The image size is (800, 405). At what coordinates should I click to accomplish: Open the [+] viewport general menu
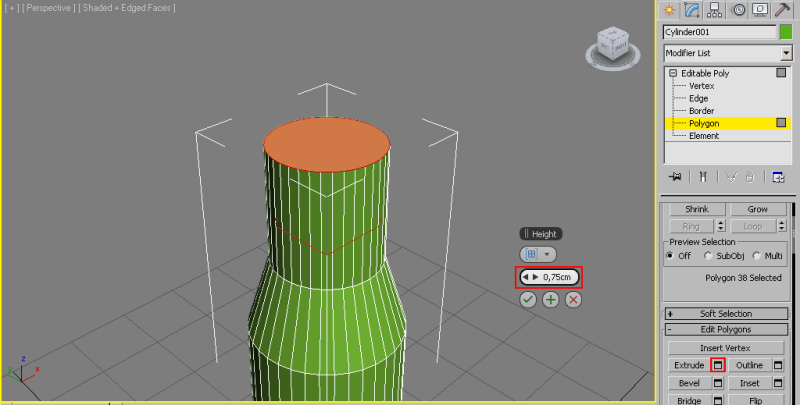pyautogui.click(x=12, y=8)
